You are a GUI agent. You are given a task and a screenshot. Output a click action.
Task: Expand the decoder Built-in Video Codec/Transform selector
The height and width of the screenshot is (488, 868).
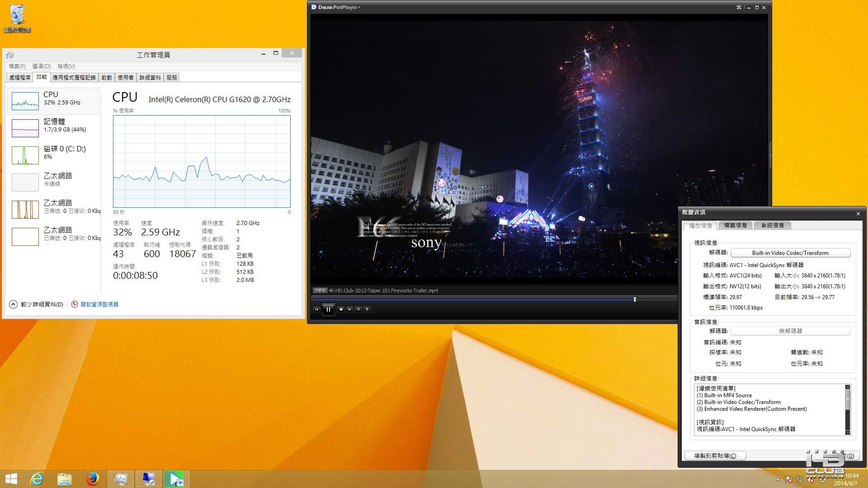[x=790, y=253]
